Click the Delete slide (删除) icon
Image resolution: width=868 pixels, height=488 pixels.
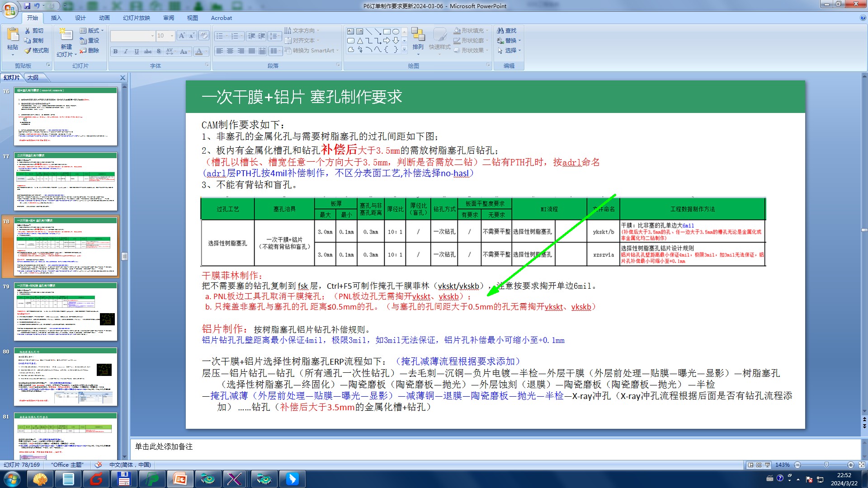pyautogui.click(x=83, y=51)
